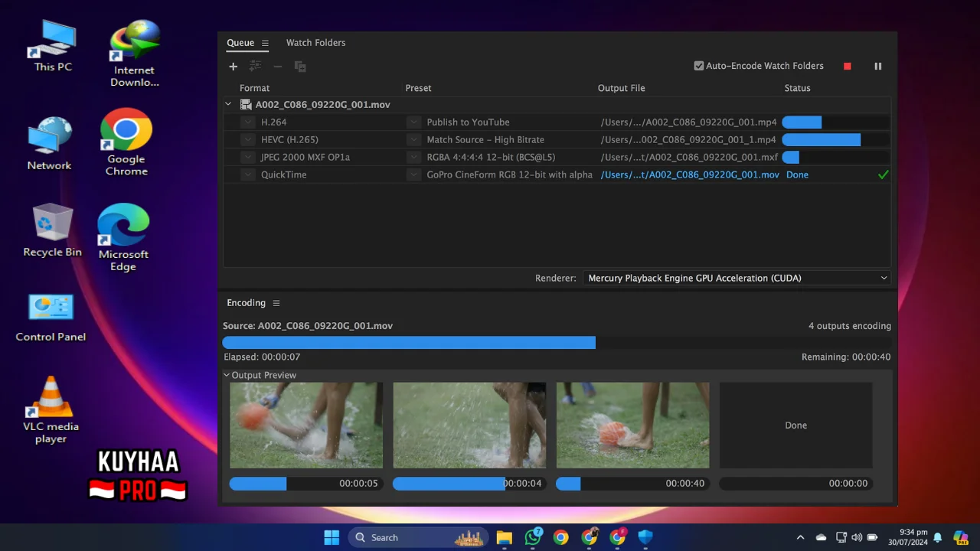Click the Output File column header
The image size is (980, 551).
(622, 88)
